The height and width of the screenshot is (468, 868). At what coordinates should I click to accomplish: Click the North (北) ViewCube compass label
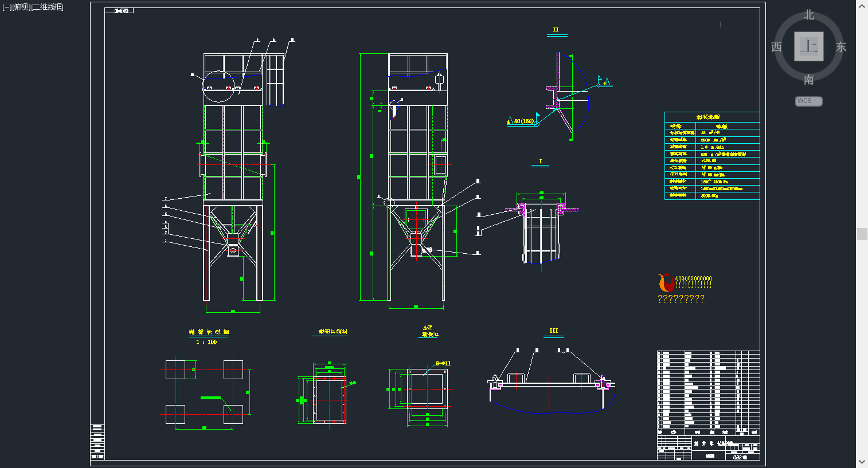(x=808, y=15)
